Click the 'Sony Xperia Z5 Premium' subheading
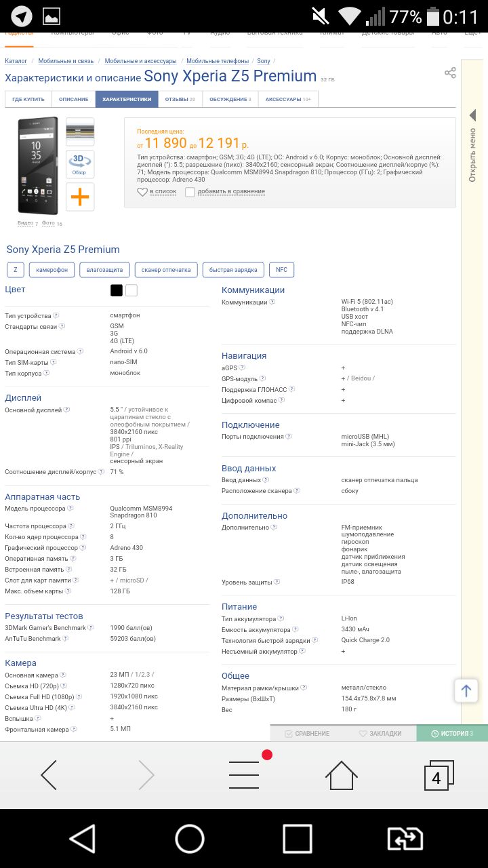 (x=63, y=250)
